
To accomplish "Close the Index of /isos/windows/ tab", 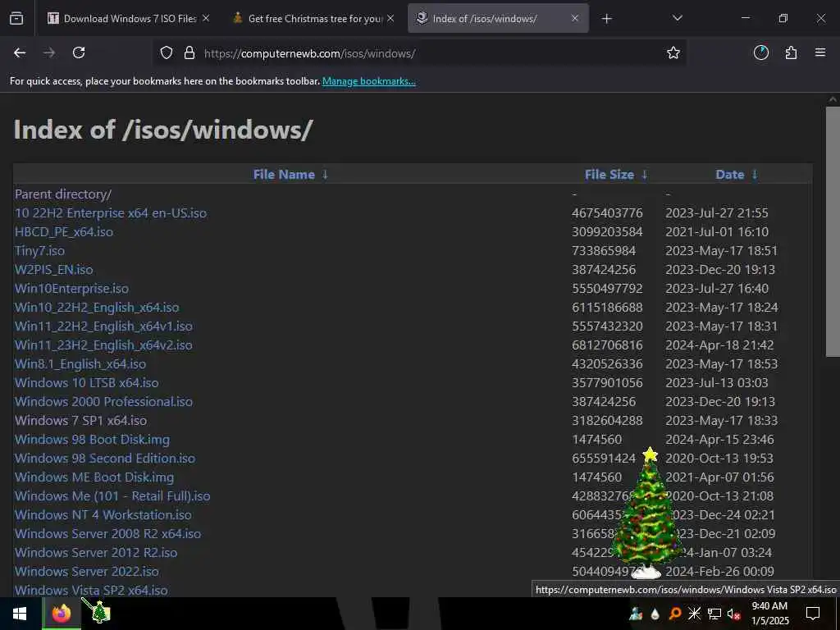I will [x=575, y=18].
